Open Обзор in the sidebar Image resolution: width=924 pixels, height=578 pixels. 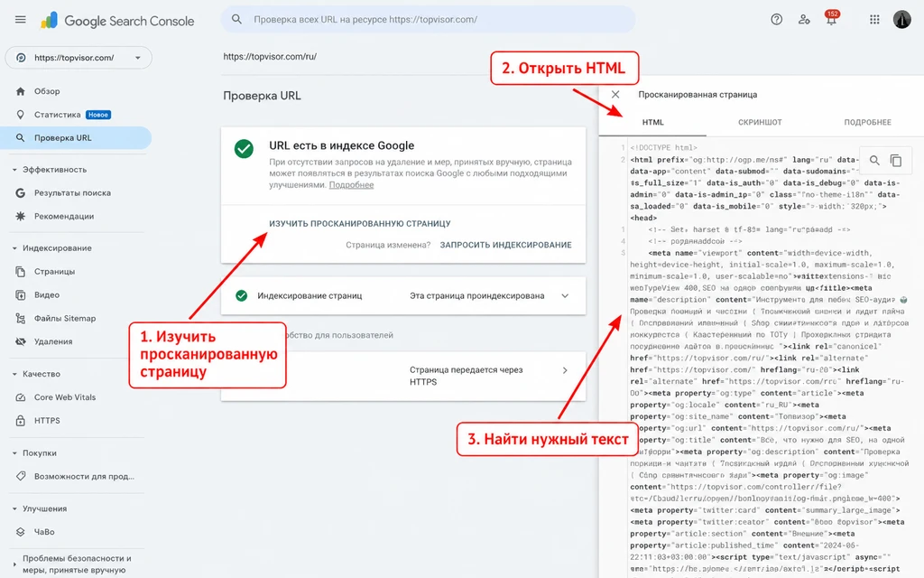(47, 91)
